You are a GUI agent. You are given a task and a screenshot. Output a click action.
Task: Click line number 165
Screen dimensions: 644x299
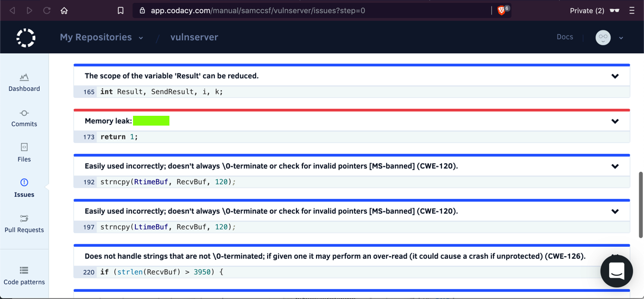point(89,92)
